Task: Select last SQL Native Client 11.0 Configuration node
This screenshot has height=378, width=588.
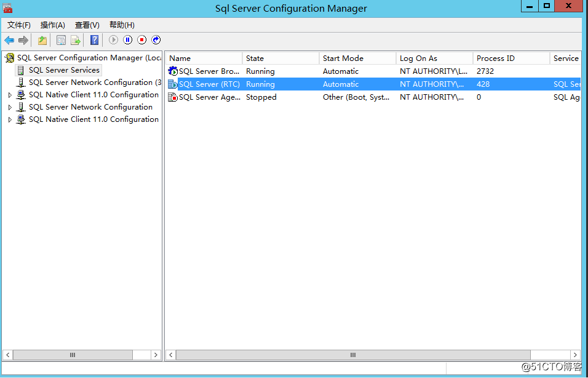Action: [93, 119]
